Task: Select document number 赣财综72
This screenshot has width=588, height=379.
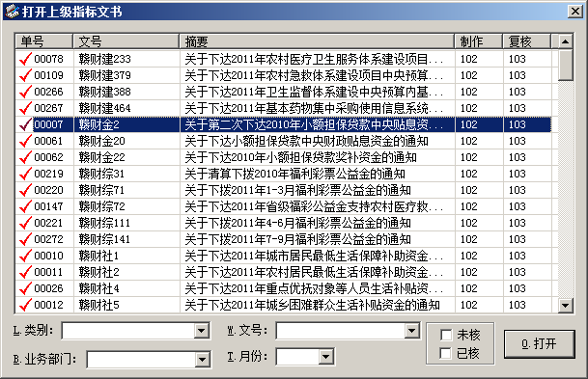Action: click(102, 206)
